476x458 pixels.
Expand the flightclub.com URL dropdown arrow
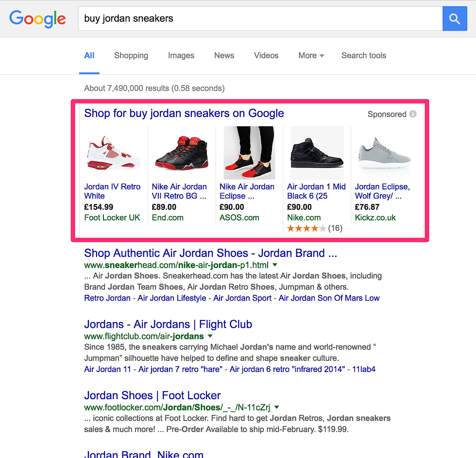tap(210, 336)
